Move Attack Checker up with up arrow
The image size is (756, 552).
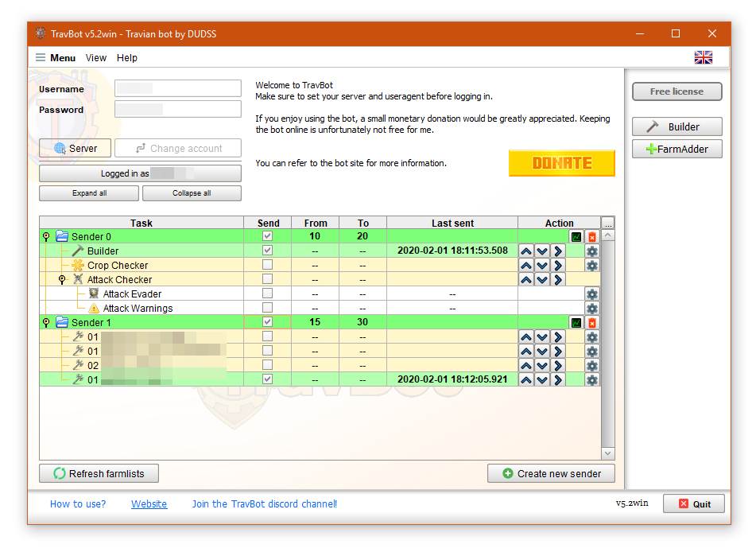point(526,279)
